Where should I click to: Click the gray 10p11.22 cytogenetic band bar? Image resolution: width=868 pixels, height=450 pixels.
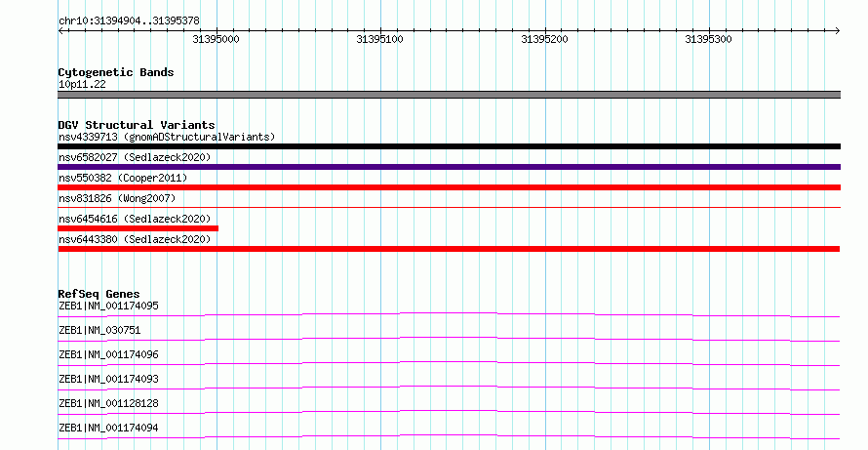point(449,95)
